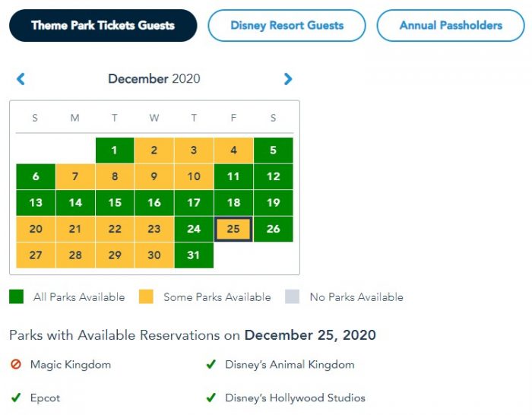
Task: Click the gray No Parks Available swatch
Action: [292, 296]
